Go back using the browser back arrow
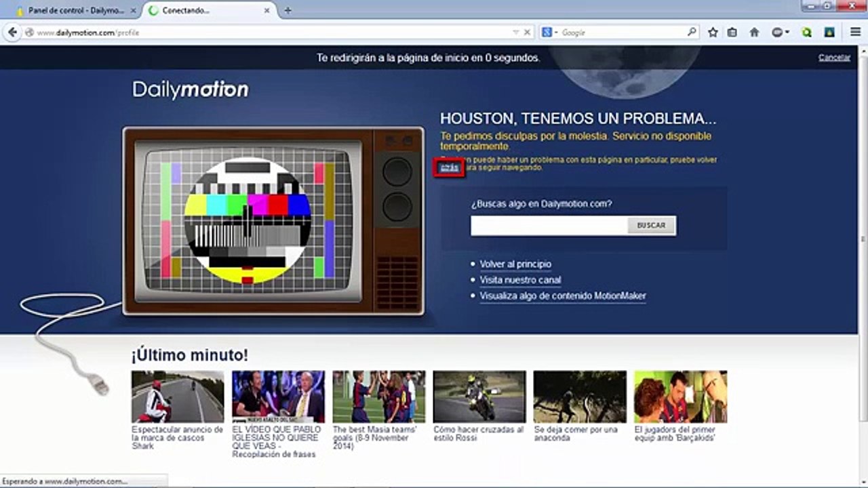The width and height of the screenshot is (868, 488). [x=12, y=32]
